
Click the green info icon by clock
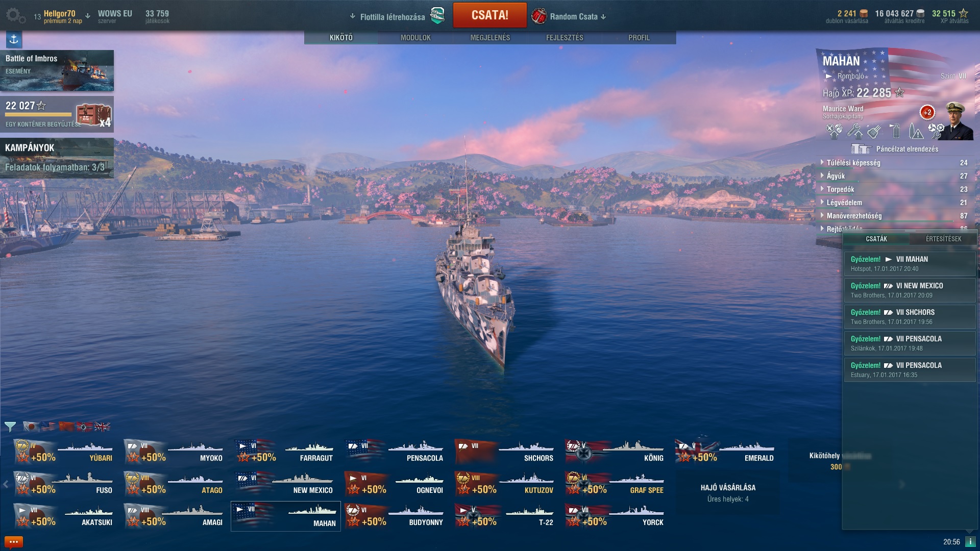click(970, 542)
